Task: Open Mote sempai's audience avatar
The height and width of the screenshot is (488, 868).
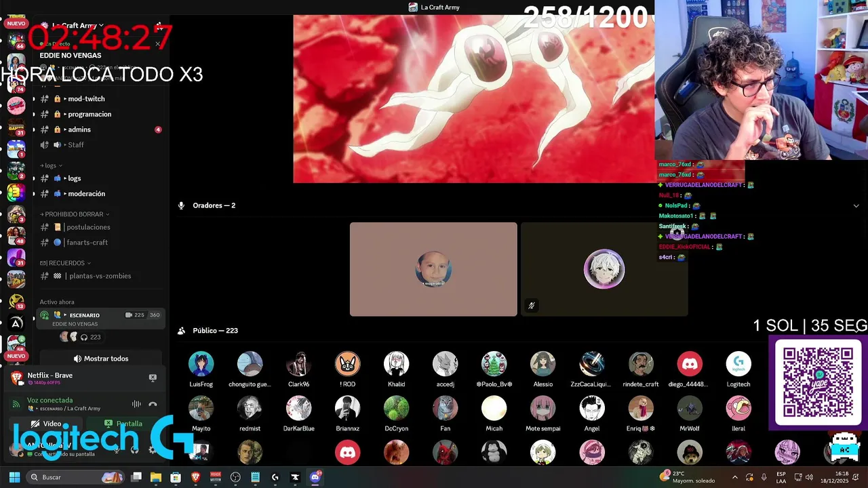Action: [x=542, y=409]
